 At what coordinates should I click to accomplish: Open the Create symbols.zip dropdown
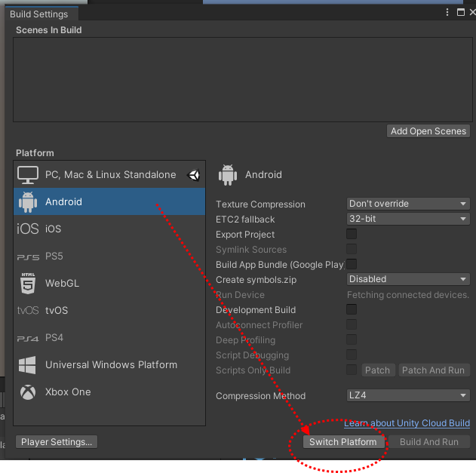pyautogui.click(x=408, y=279)
